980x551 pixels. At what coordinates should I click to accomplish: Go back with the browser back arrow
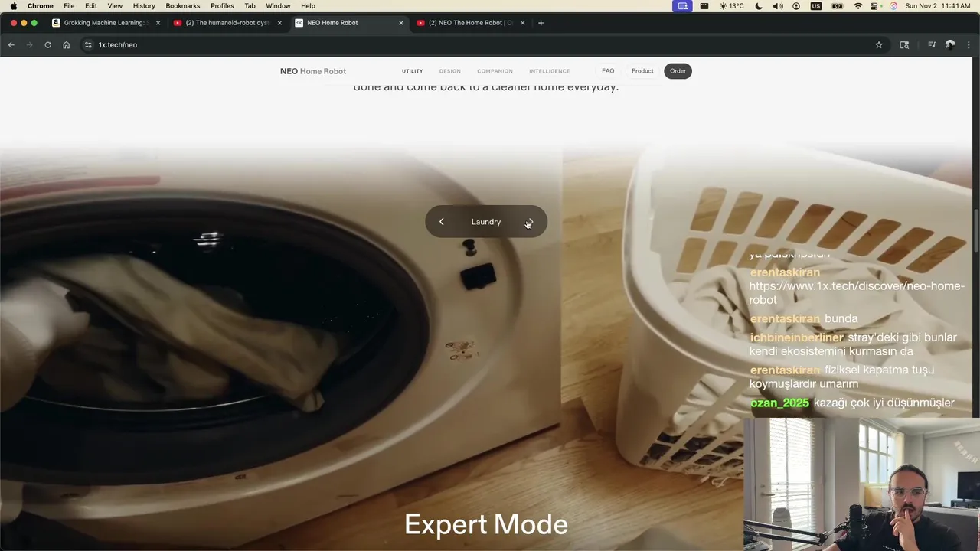pyautogui.click(x=11, y=45)
